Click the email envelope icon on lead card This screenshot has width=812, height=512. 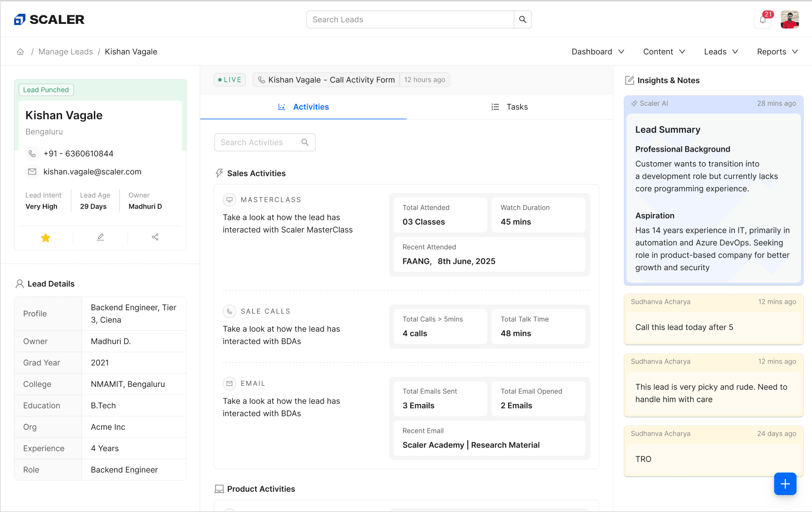pos(32,171)
